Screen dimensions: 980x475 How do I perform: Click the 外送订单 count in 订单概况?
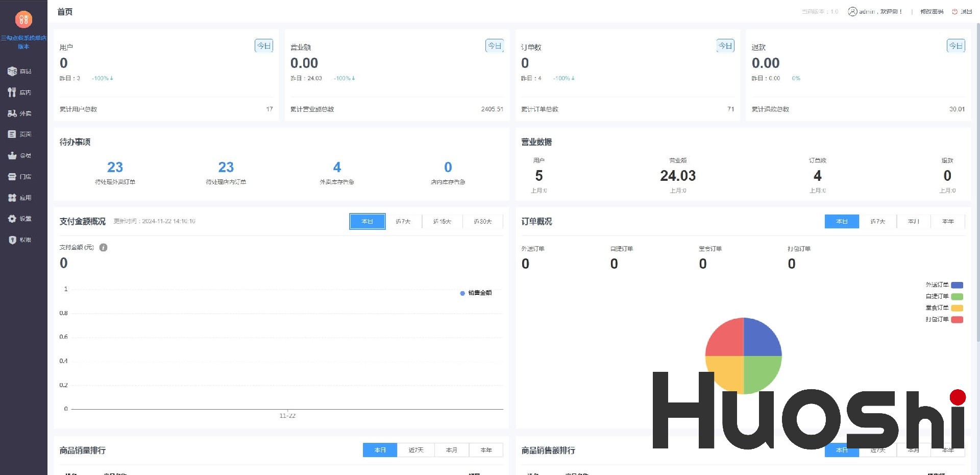point(526,264)
